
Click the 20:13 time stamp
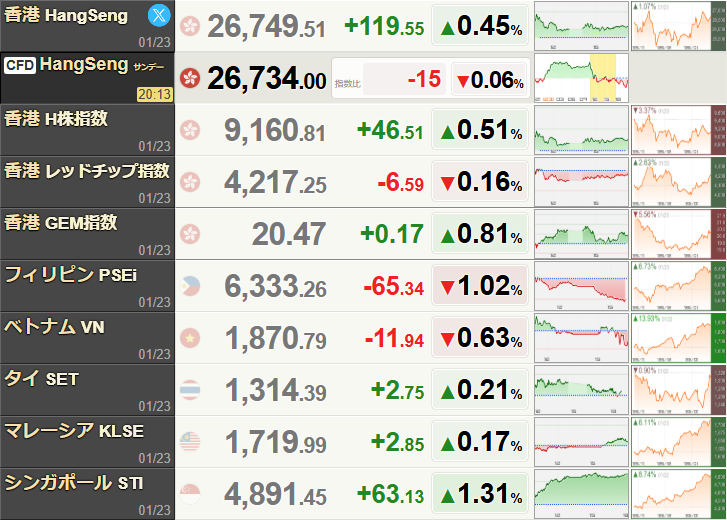[155, 95]
